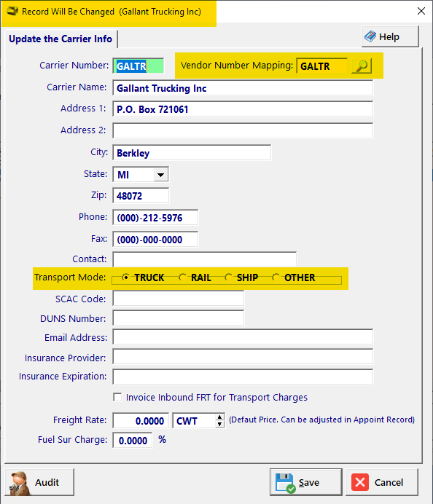Viewport: 433px width, 504px height.
Task: Click the Address 2 field
Action: coord(243,130)
